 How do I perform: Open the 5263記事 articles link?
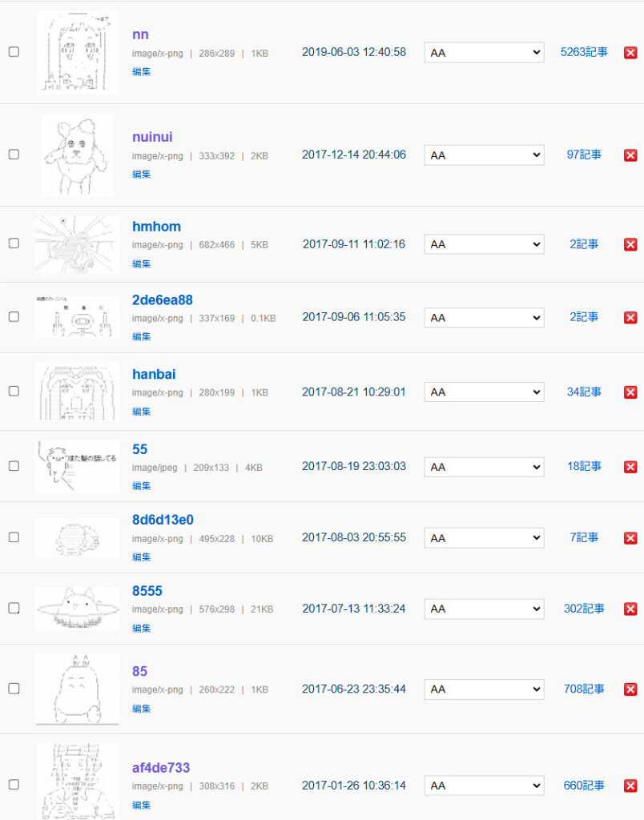584,52
